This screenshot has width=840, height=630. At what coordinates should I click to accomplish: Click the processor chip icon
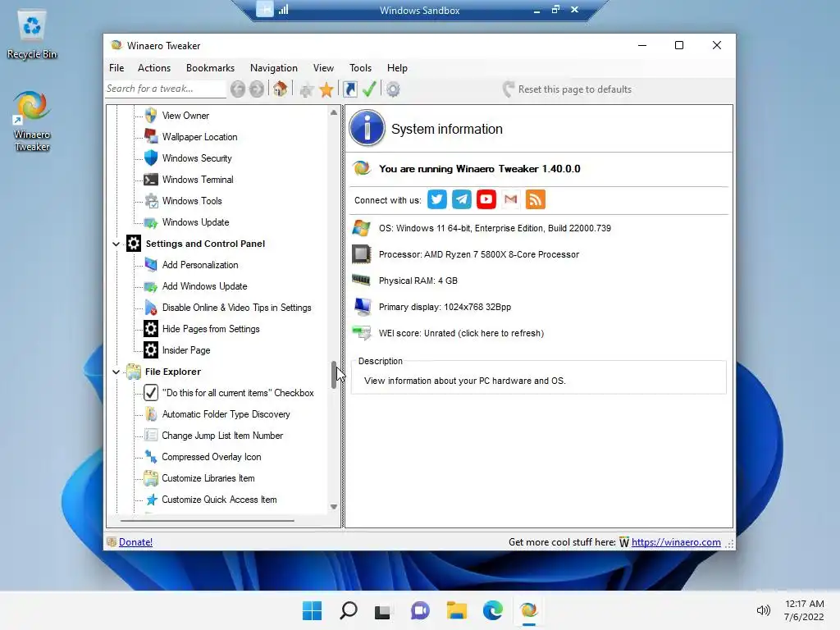pyautogui.click(x=361, y=254)
